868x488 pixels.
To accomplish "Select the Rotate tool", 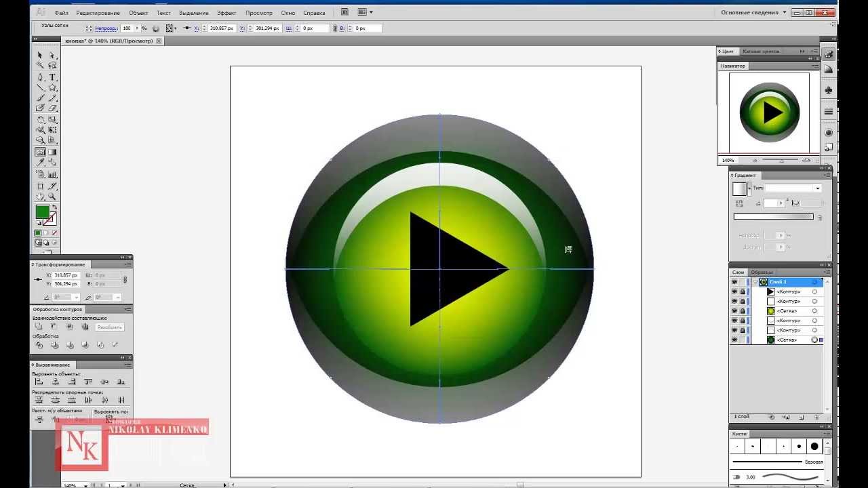I will [x=40, y=119].
